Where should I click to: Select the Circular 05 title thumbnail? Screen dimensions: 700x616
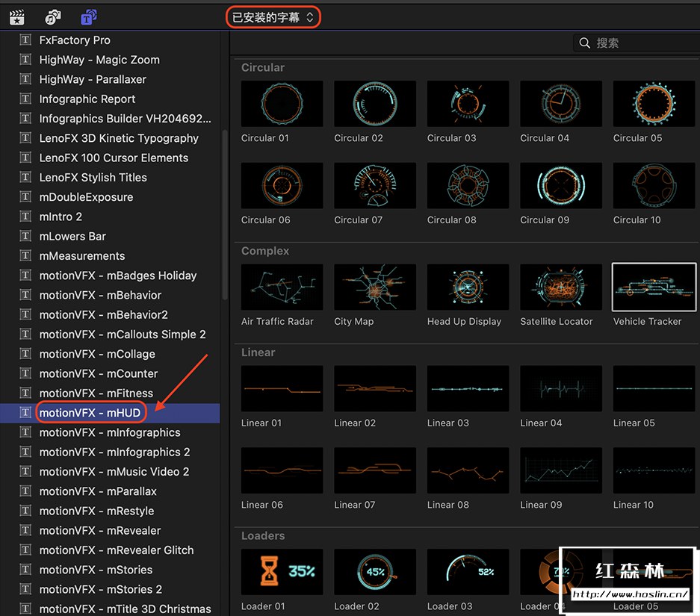coord(654,104)
